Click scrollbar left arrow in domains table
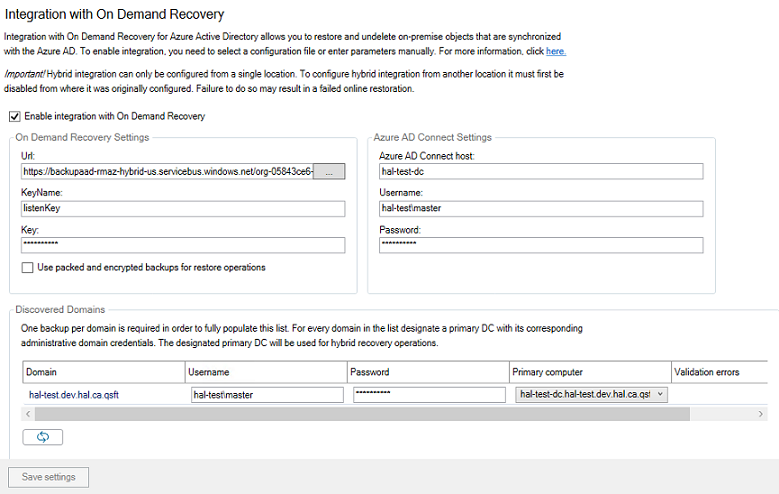Image resolution: width=779 pixels, height=494 pixels. [x=29, y=413]
